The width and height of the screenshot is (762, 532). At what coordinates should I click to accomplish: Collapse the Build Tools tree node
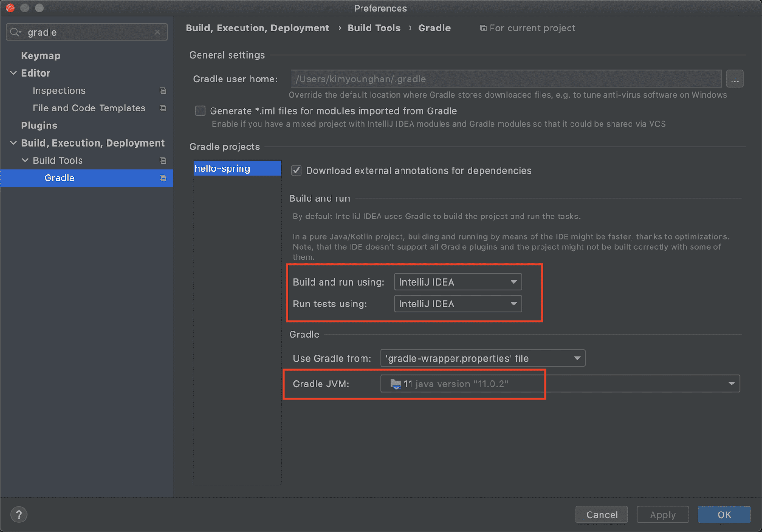point(25,161)
